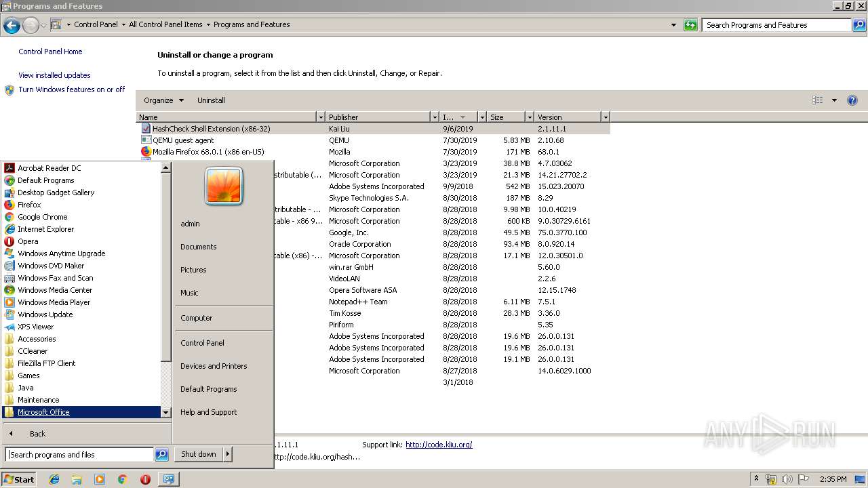This screenshot has width=868, height=488.
Task: Open Computer from Start menu
Action: point(197,318)
